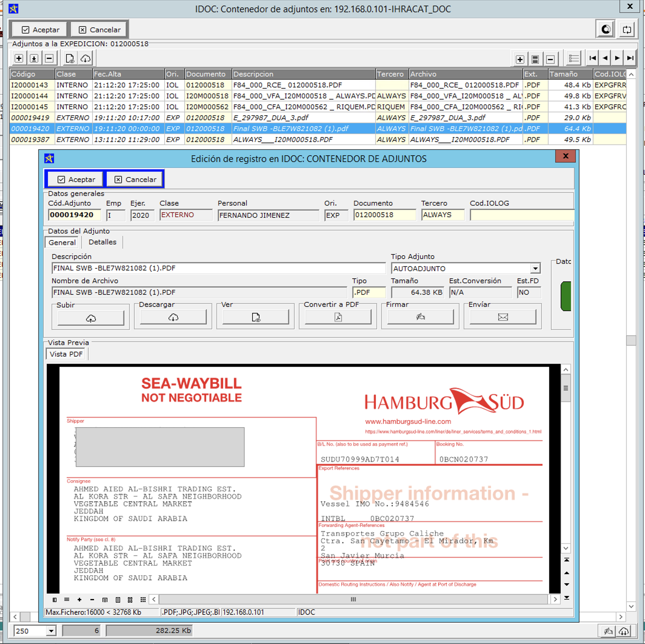
Task: Expand the 250 page size combo box
Action: (x=51, y=631)
